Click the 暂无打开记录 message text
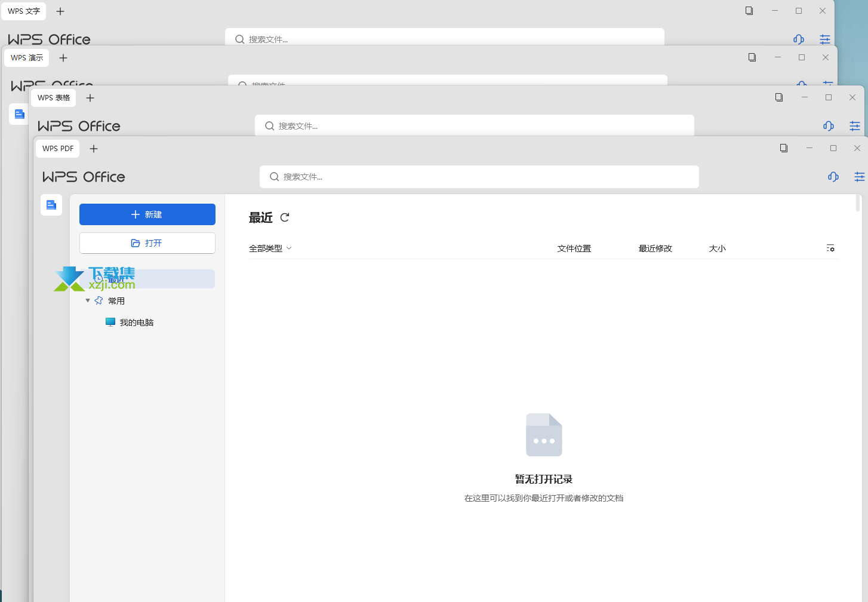Viewport: 868px width, 602px height. [x=544, y=479]
